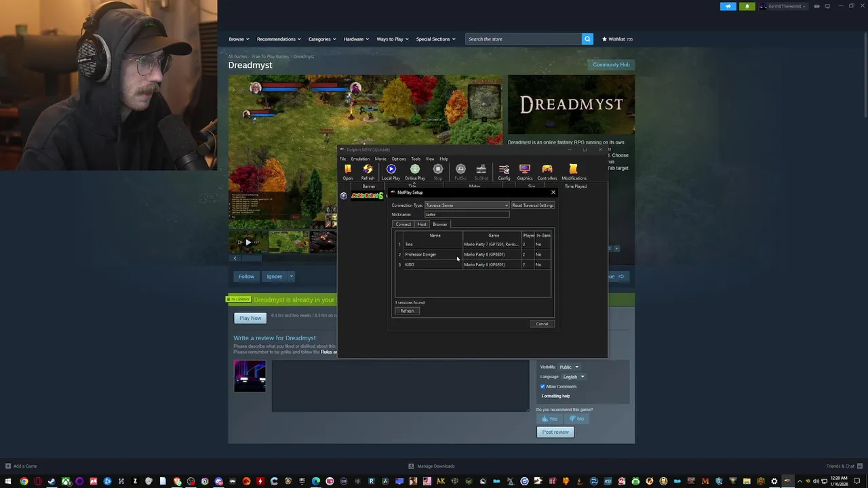This screenshot has width=868, height=488.
Task: Open the Options menu in Dolphin
Action: 399,159
